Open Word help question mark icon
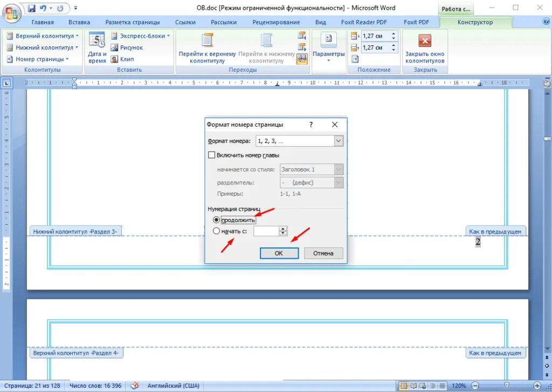Screen dimensions: 552x392 click(546, 22)
